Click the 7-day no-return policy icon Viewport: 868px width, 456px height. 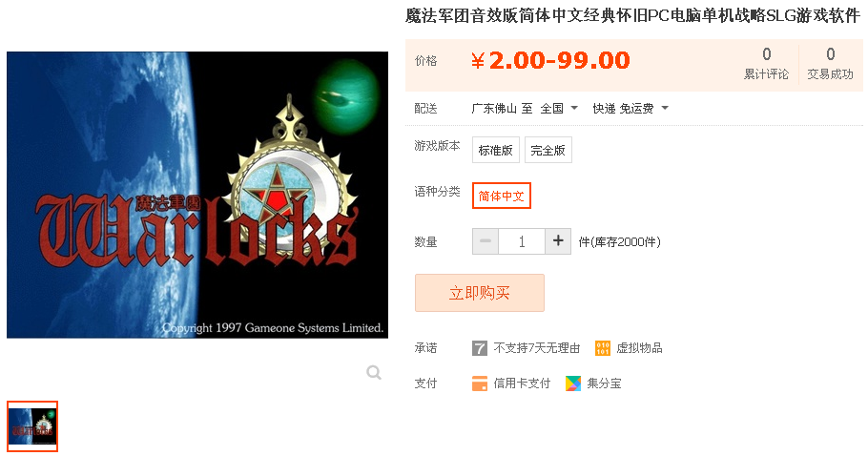click(480, 348)
